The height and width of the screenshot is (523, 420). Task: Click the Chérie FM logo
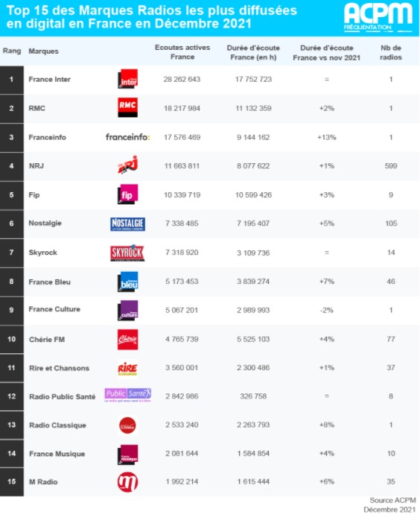(127, 340)
